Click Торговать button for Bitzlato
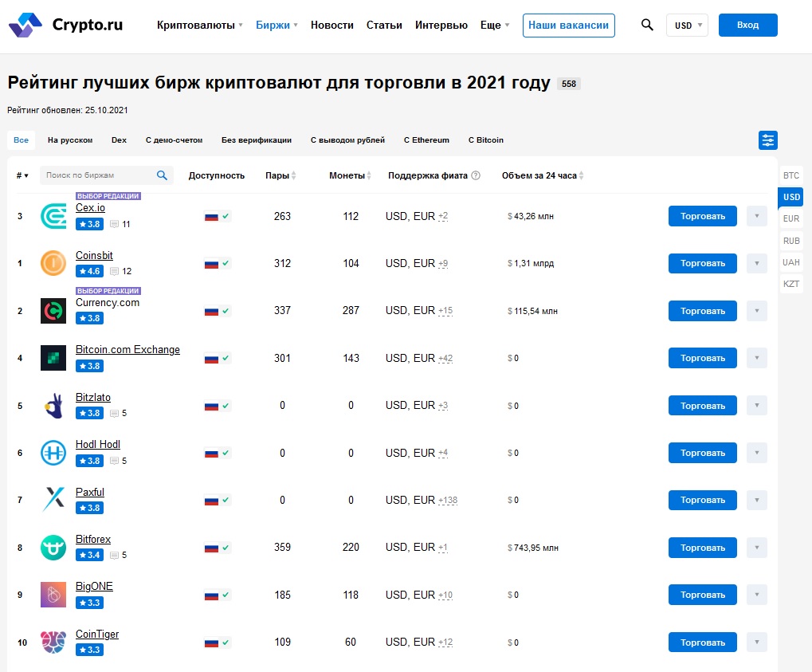Viewport: 812px width, 672px height. (x=702, y=406)
